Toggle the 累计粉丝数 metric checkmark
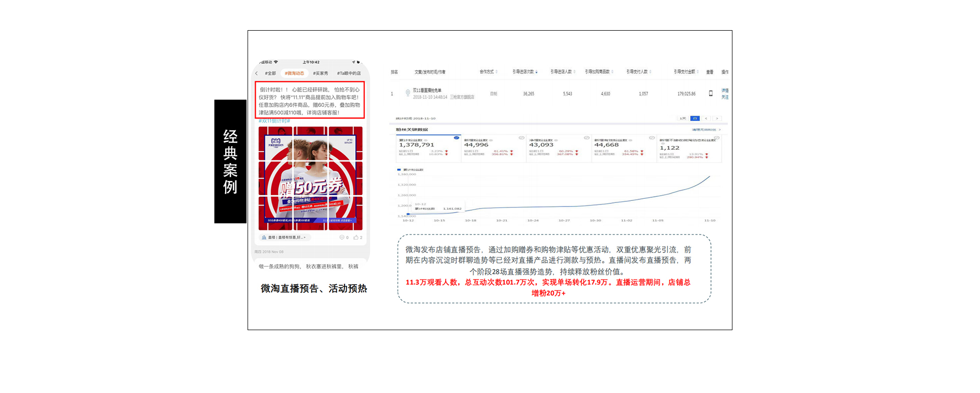 [x=456, y=137]
